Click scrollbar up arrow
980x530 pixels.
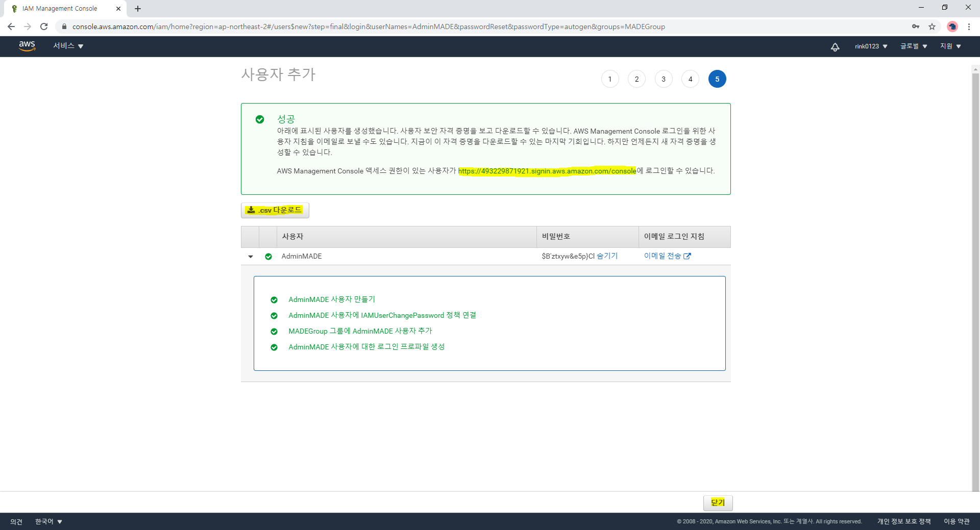975,69
